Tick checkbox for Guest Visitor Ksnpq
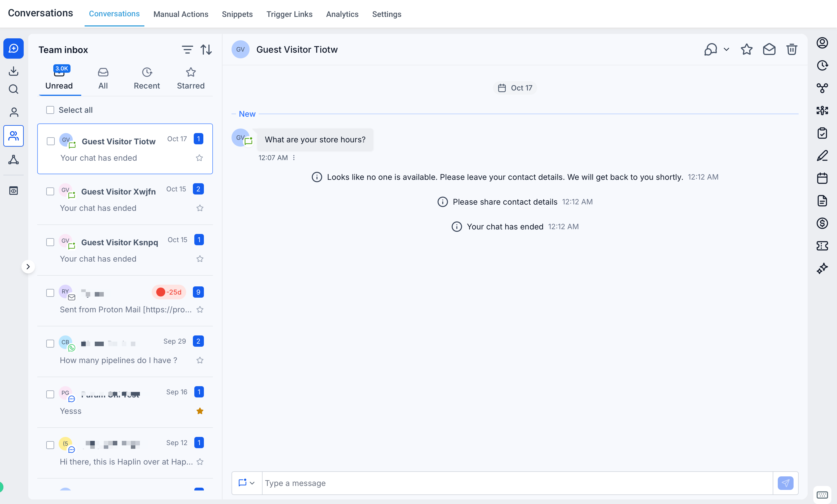Image resolution: width=837 pixels, height=504 pixels. point(50,242)
